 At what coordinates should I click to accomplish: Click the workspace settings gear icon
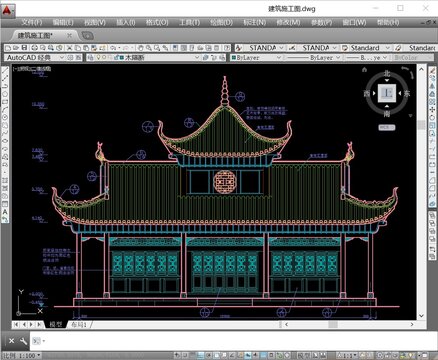70,57
